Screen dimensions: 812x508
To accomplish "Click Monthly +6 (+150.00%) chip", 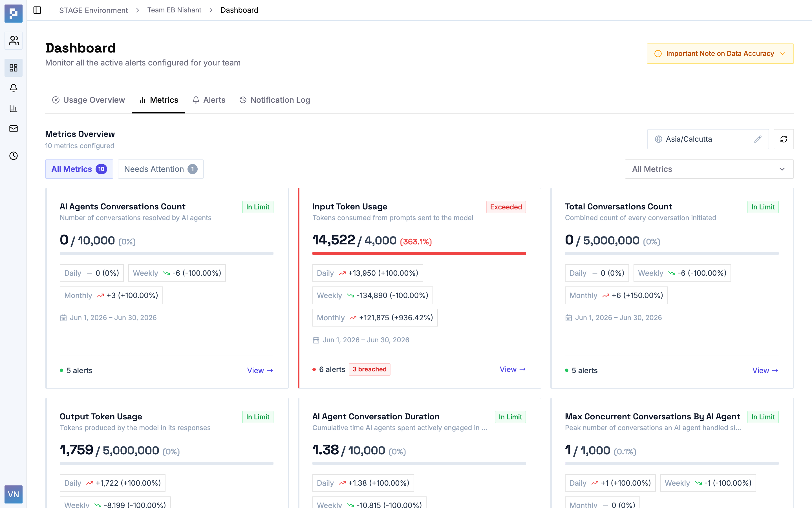I will click(616, 295).
